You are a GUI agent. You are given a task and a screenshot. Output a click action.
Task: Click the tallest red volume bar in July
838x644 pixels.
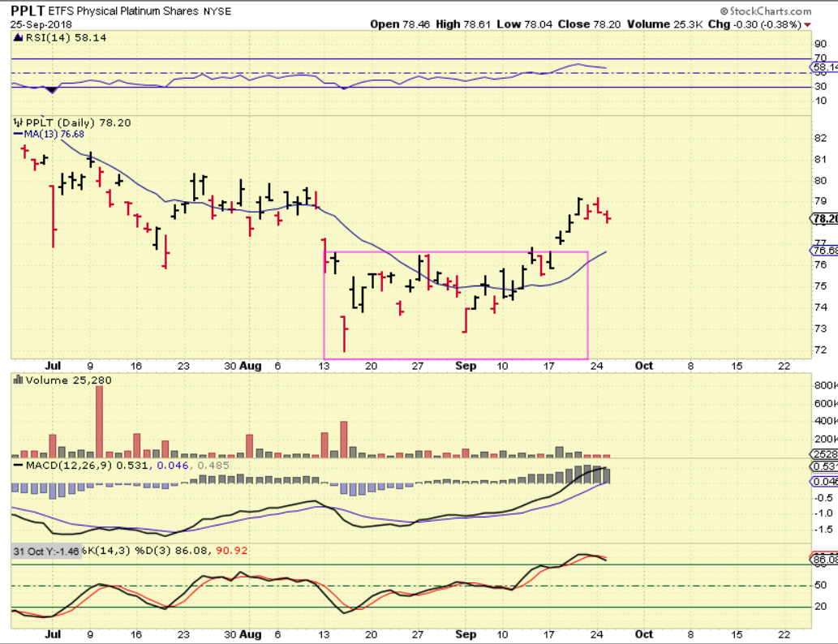coord(100,421)
